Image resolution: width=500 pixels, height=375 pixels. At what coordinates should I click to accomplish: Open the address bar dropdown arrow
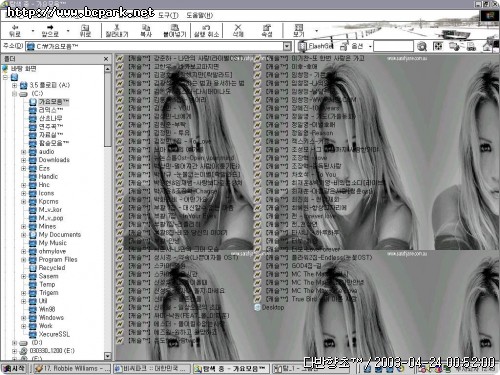(x=287, y=46)
